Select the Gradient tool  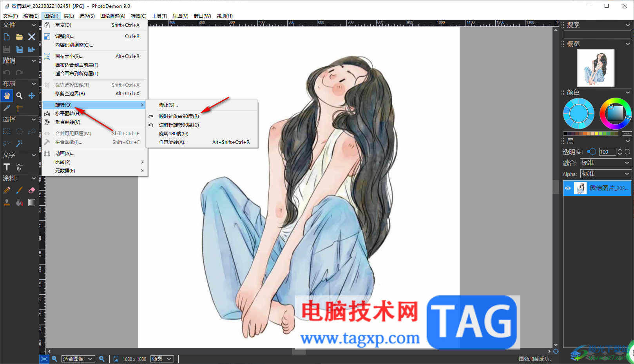(x=32, y=203)
